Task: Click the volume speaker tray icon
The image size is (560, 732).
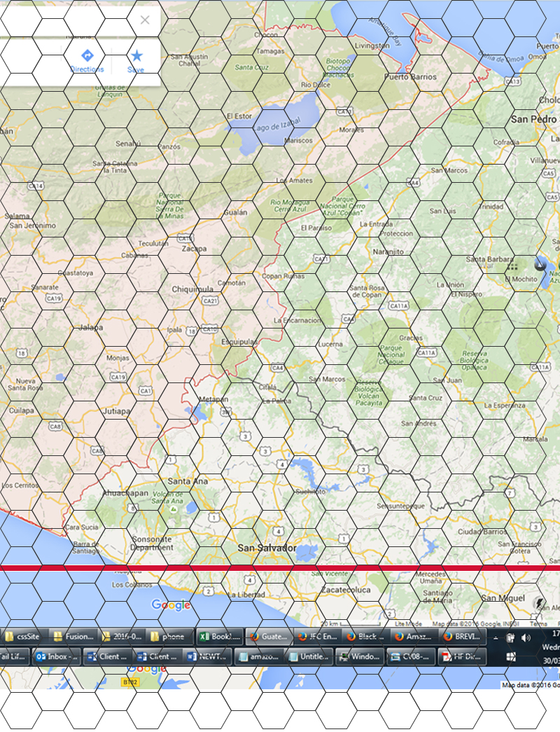Action: pos(526,637)
